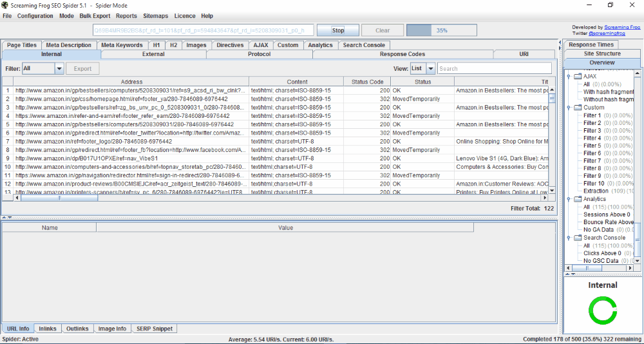The width and height of the screenshot is (644, 344).
Task: Switch to the H1 tab
Action: point(156,45)
